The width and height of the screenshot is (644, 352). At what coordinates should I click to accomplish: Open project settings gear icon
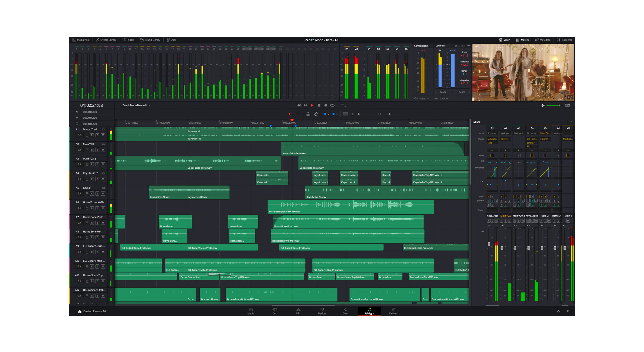click(568, 311)
